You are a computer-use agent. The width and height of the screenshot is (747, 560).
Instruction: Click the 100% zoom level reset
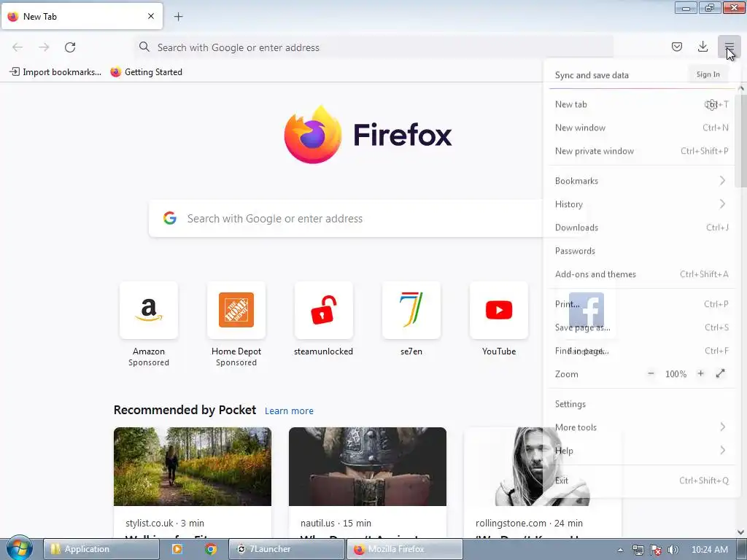coord(676,374)
